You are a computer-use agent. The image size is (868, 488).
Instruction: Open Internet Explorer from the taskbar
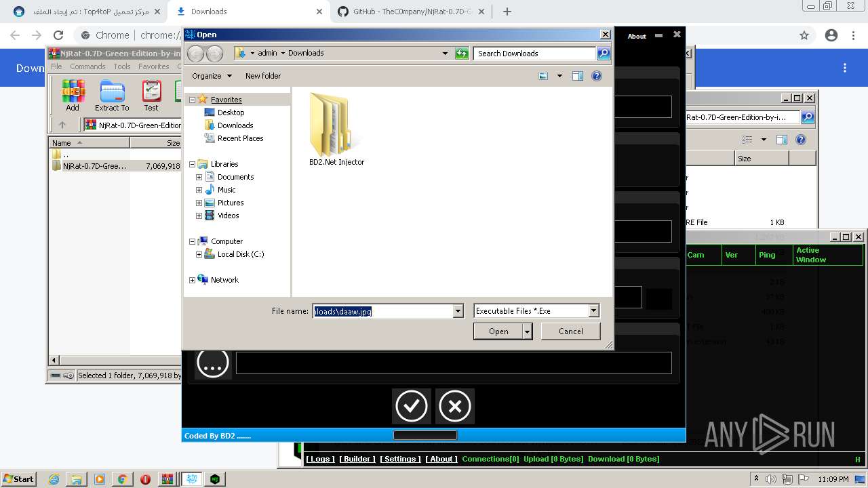pos(54,479)
